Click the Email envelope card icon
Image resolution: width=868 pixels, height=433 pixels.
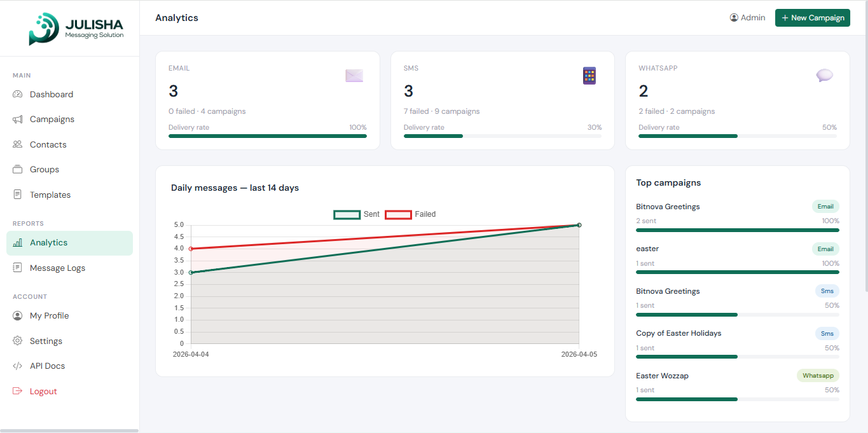coord(354,76)
